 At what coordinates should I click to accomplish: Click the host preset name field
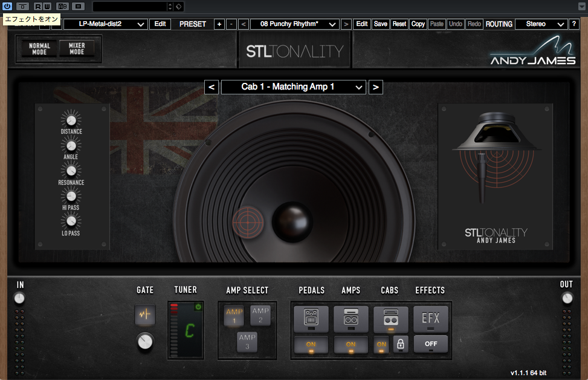click(130, 7)
